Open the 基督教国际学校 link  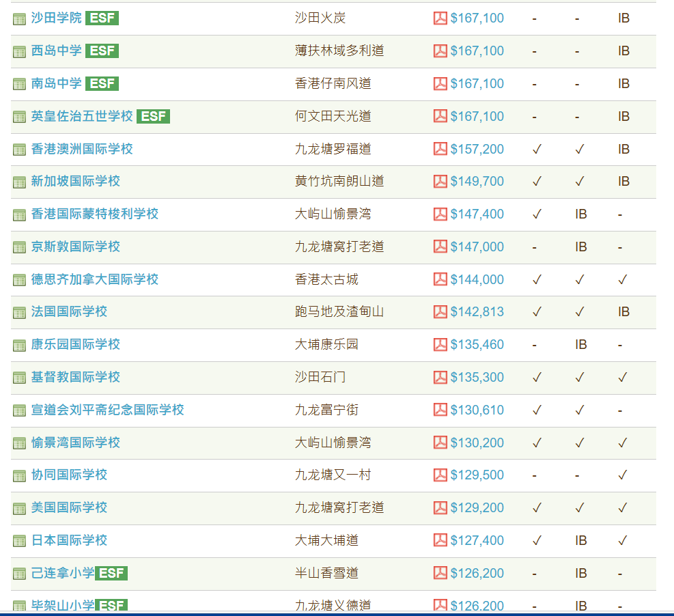click(75, 377)
